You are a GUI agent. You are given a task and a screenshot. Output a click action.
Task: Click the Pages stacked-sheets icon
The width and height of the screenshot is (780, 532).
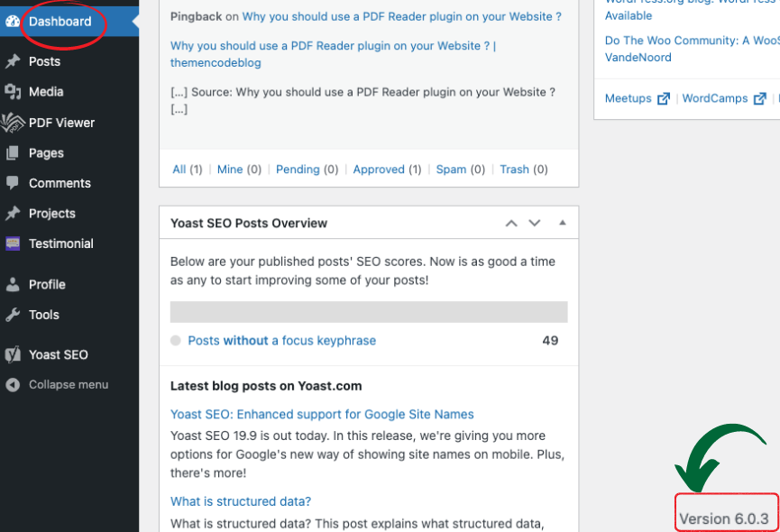(x=13, y=152)
